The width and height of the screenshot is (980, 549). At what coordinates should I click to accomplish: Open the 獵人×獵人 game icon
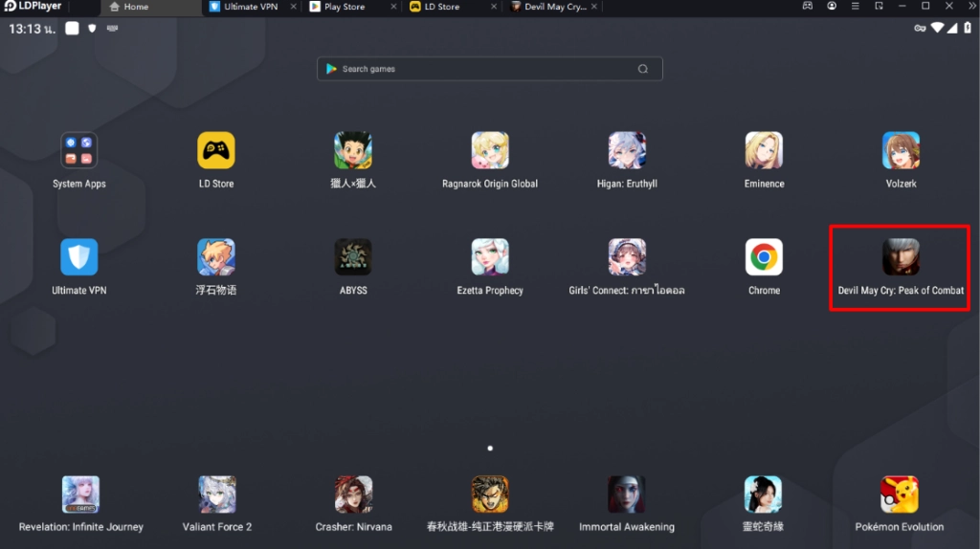[353, 150]
